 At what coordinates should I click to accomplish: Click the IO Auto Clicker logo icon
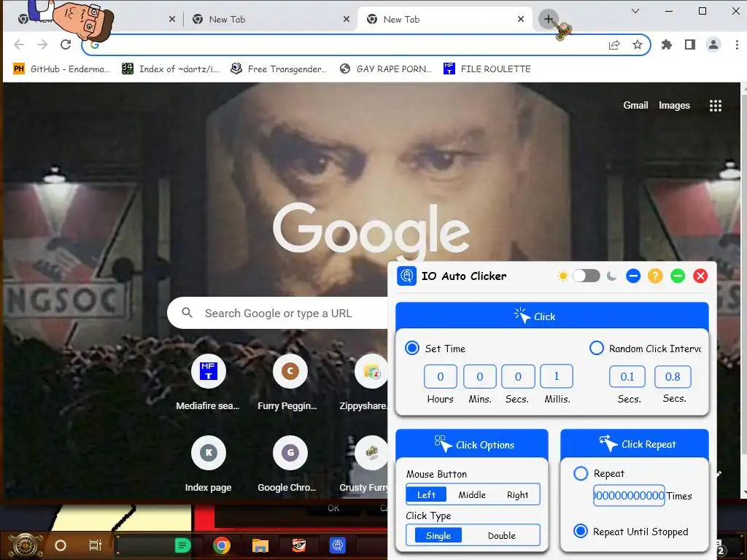(406, 276)
